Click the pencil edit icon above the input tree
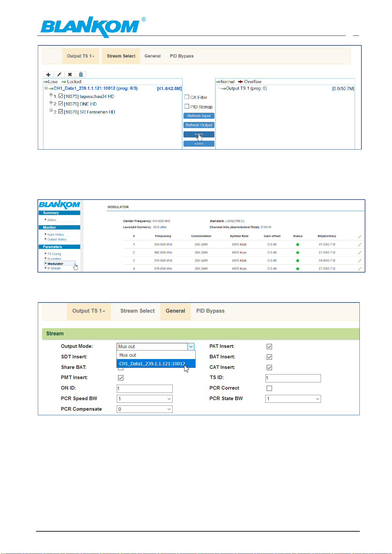 (x=59, y=75)
